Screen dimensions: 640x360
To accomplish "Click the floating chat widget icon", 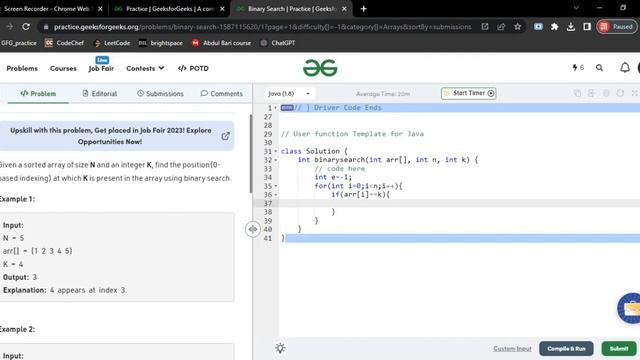I will 630,309.
